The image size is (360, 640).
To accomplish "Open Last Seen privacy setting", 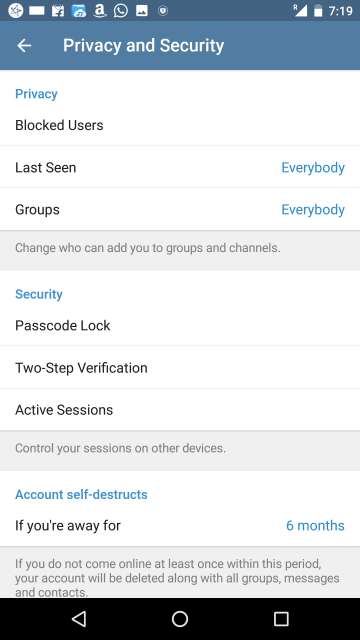I will 180,167.
